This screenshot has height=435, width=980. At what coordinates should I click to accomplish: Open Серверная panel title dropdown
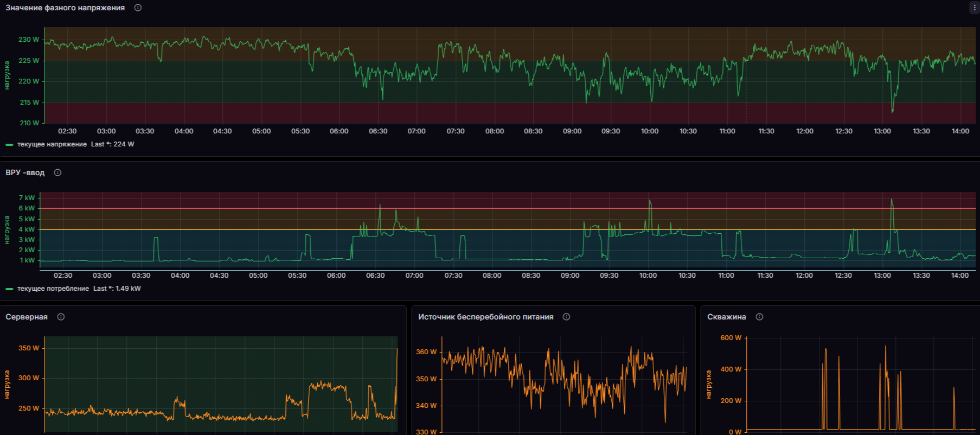click(27, 317)
